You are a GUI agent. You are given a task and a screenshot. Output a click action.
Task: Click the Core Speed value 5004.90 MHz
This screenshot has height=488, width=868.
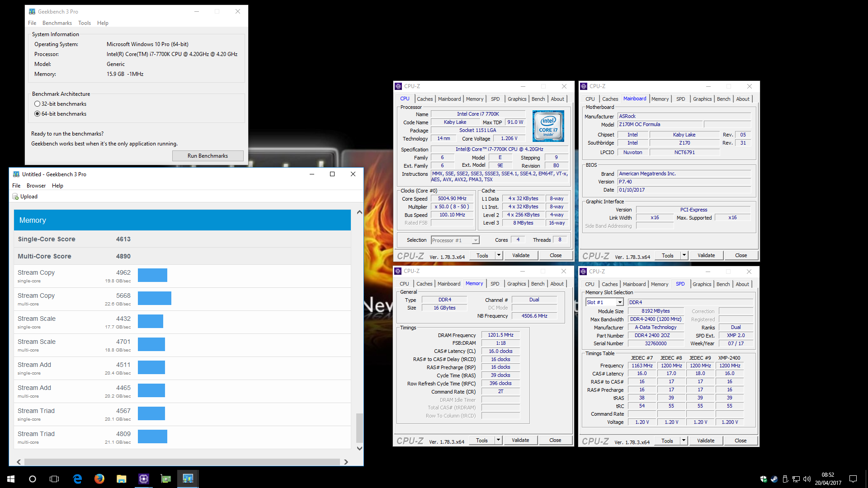(452, 199)
